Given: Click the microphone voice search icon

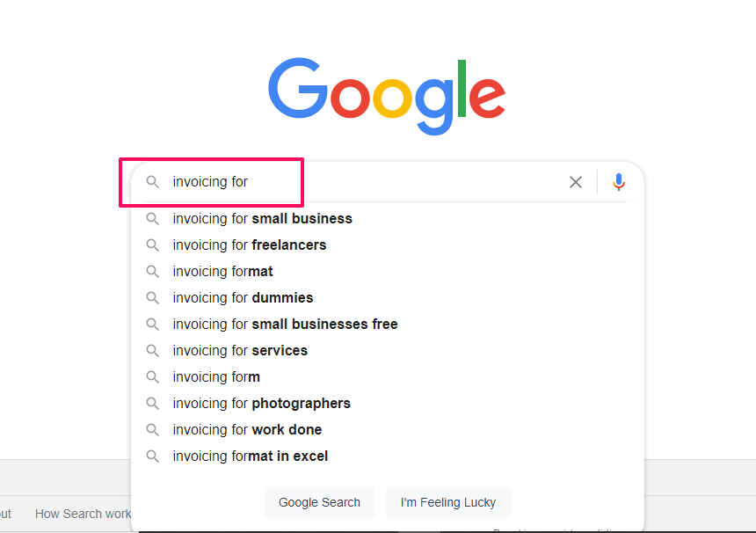Looking at the screenshot, I should 619,182.
